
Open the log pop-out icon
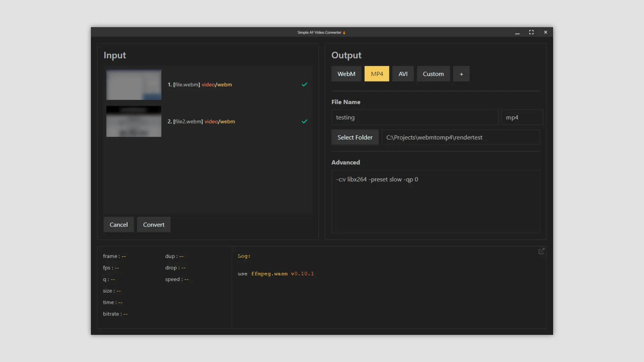[x=541, y=251]
